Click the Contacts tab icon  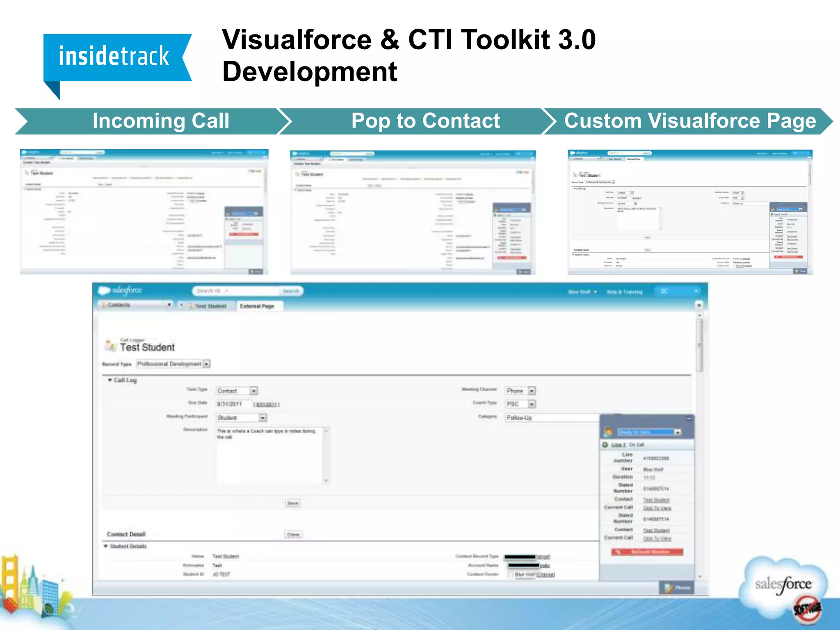click(104, 305)
